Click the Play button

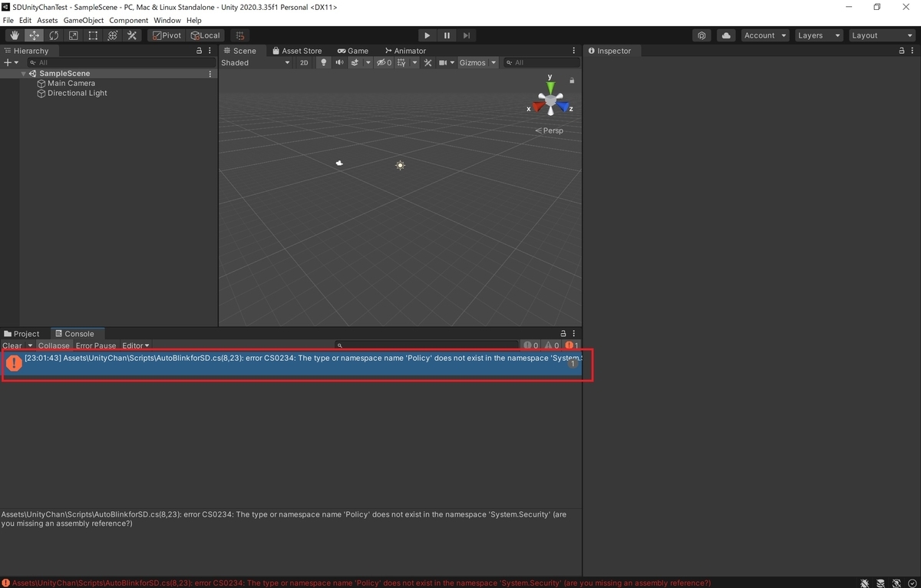(x=427, y=35)
